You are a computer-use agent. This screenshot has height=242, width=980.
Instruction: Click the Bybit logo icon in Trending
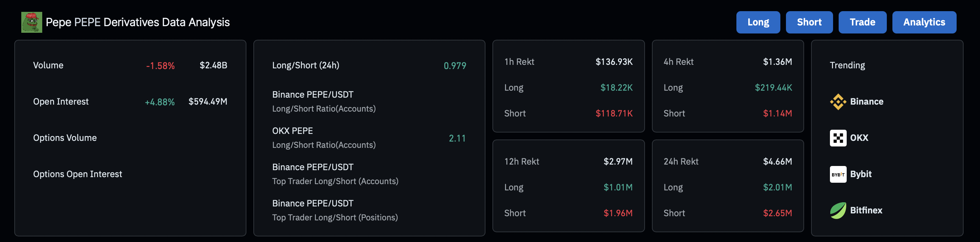pyautogui.click(x=838, y=174)
